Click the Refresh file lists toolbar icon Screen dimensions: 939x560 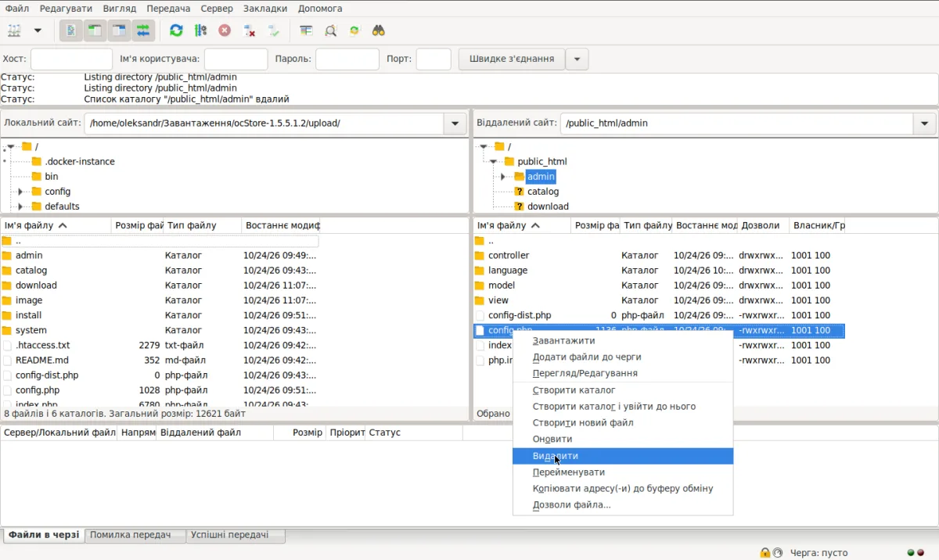tap(176, 31)
